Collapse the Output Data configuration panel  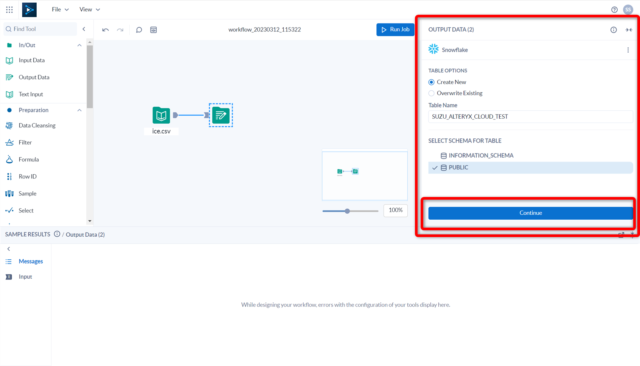point(629,29)
